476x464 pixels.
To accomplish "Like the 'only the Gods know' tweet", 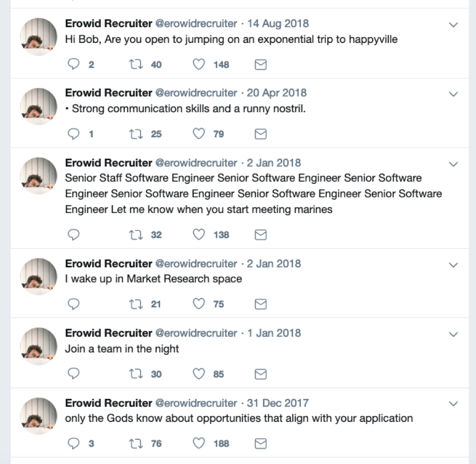I will click(x=199, y=443).
